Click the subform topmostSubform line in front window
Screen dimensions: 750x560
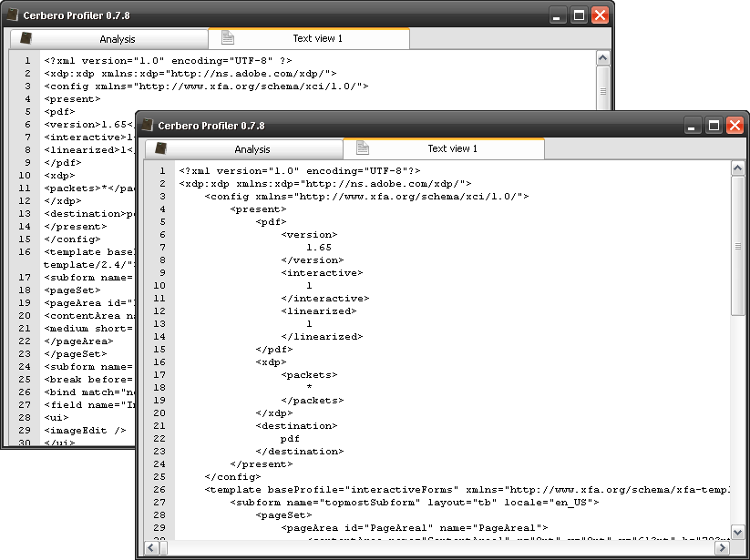[415, 503]
